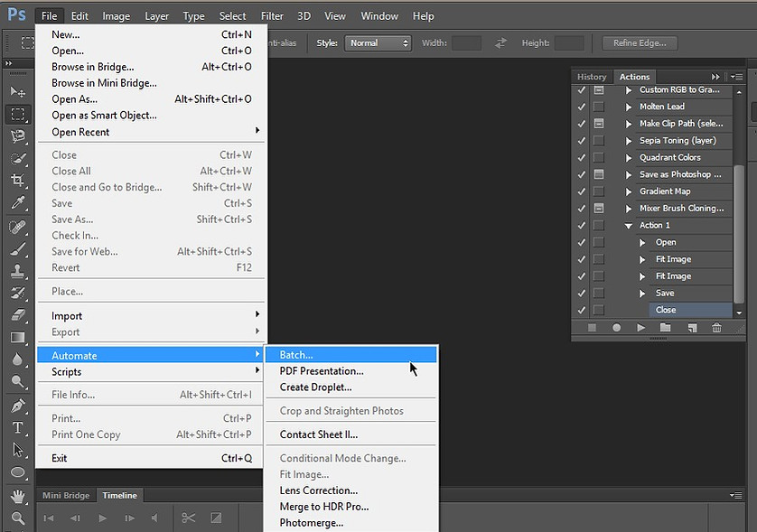Click the Width input field
Screen dimensions: 757x532
click(466, 43)
